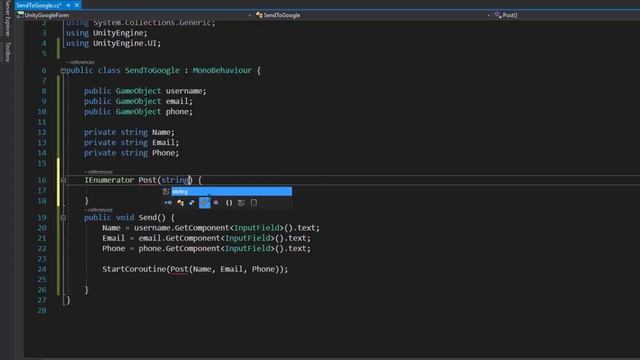Image resolution: width=640 pixels, height=360 pixels.
Task: Click 'MonoBehaviour' in the class declaration
Action: [x=222, y=70]
